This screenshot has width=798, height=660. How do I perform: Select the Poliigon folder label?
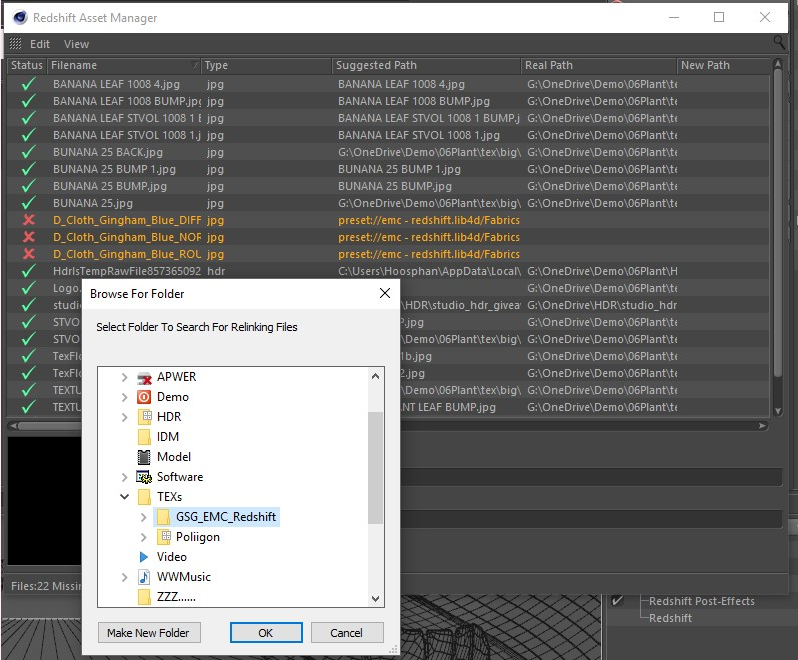point(198,537)
